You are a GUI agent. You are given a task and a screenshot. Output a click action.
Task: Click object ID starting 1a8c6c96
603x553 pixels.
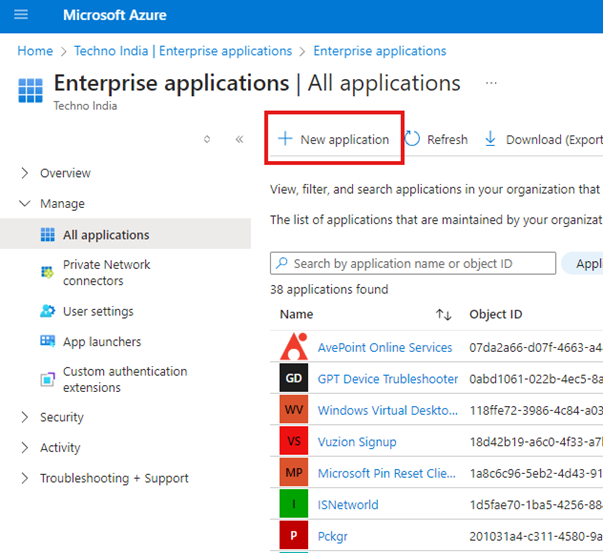(536, 473)
